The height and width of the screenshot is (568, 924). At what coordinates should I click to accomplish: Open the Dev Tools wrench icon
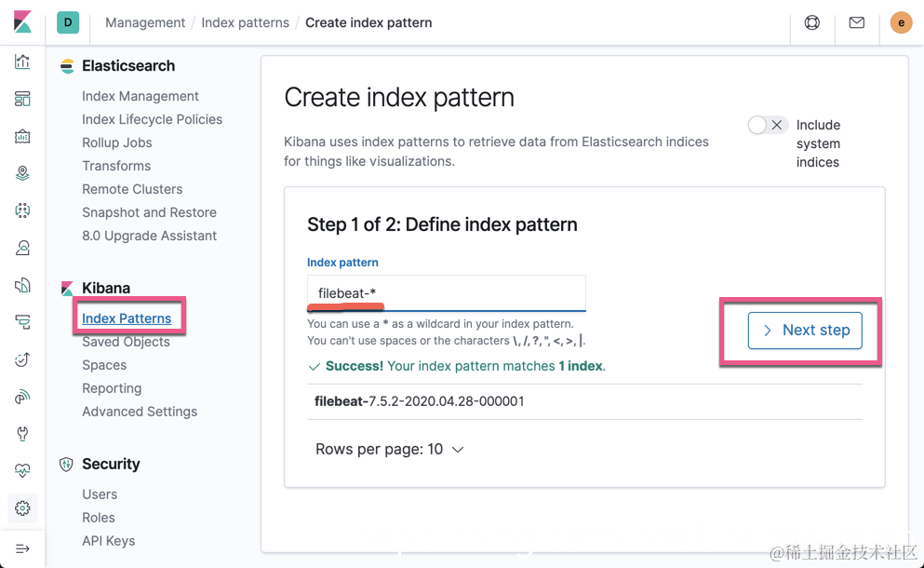point(22,434)
